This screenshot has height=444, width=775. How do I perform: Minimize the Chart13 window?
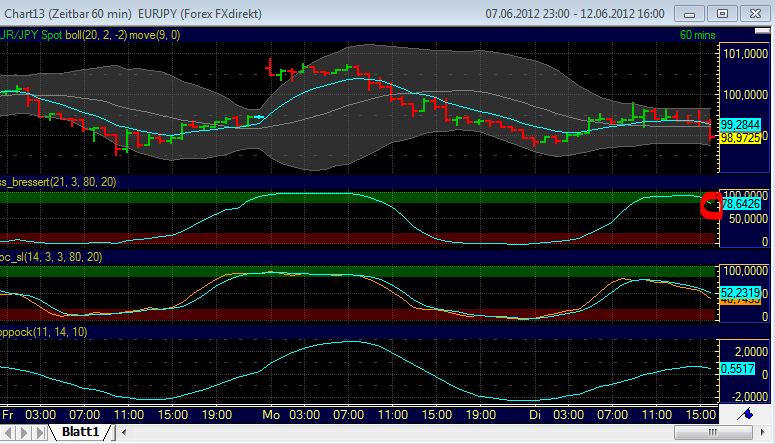(x=689, y=14)
